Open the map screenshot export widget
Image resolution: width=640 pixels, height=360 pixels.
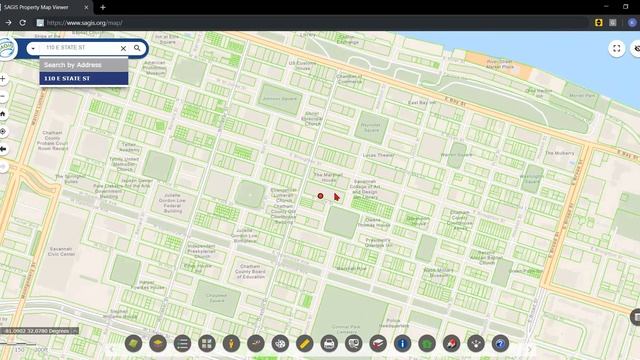coord(353,344)
